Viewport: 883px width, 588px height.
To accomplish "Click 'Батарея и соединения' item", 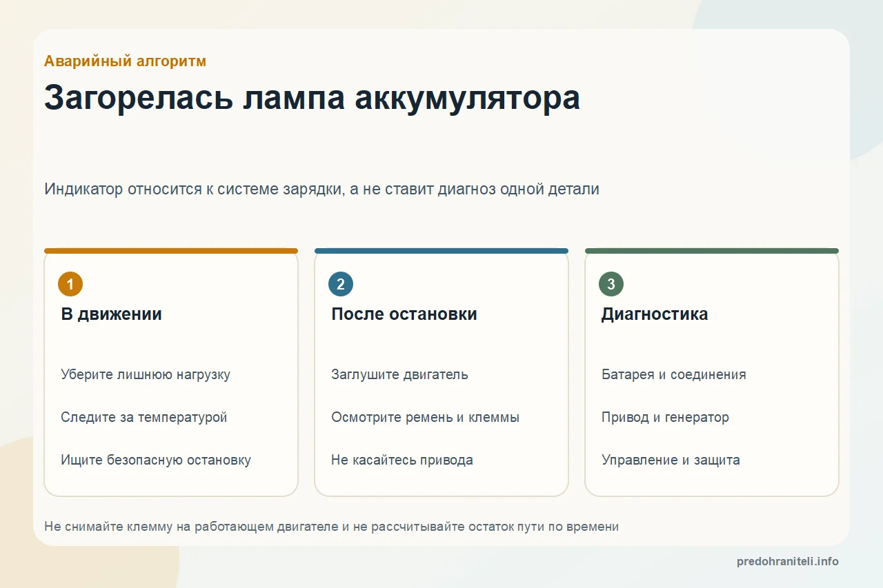I will pos(674,375).
